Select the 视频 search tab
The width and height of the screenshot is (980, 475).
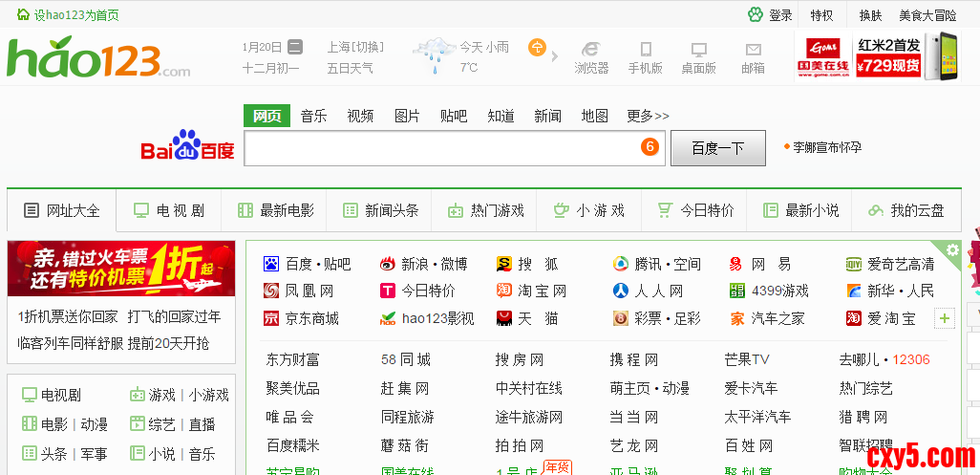[x=361, y=117]
